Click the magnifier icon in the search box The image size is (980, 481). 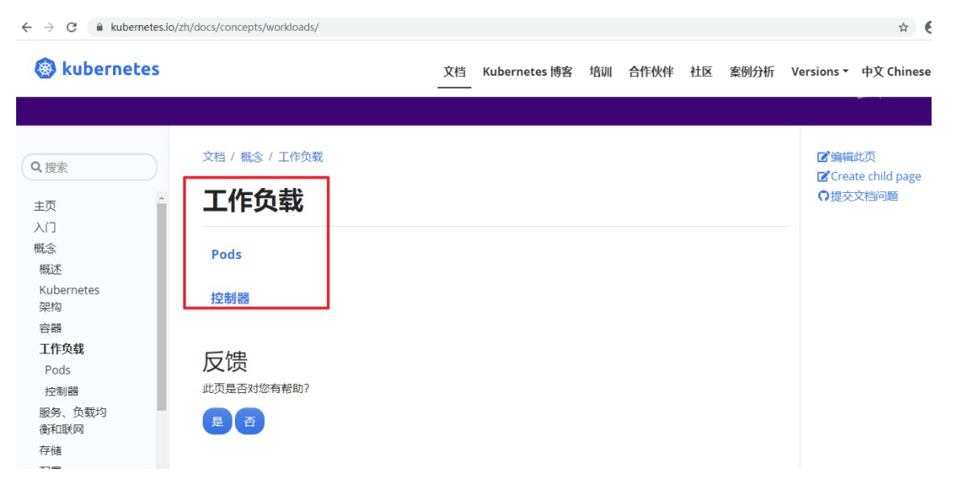36,167
